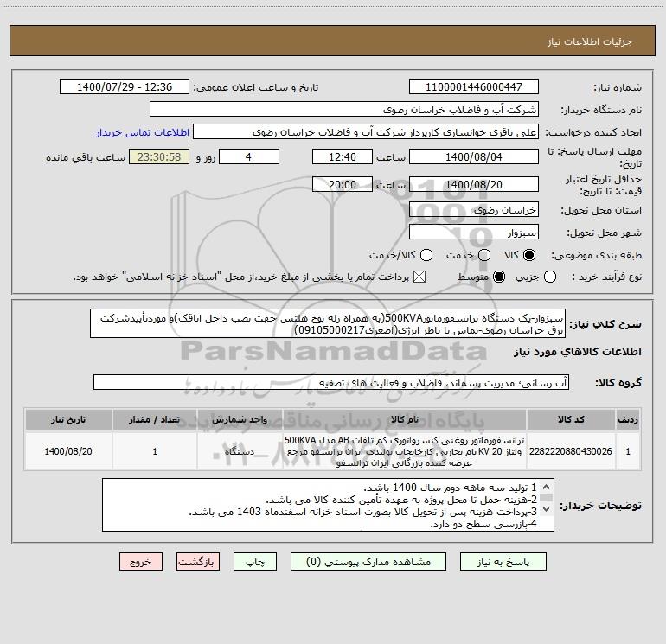Click the scroll up arrow in buyer notes
Image resolution: width=666 pixels, height=644 pixels.
547,487
